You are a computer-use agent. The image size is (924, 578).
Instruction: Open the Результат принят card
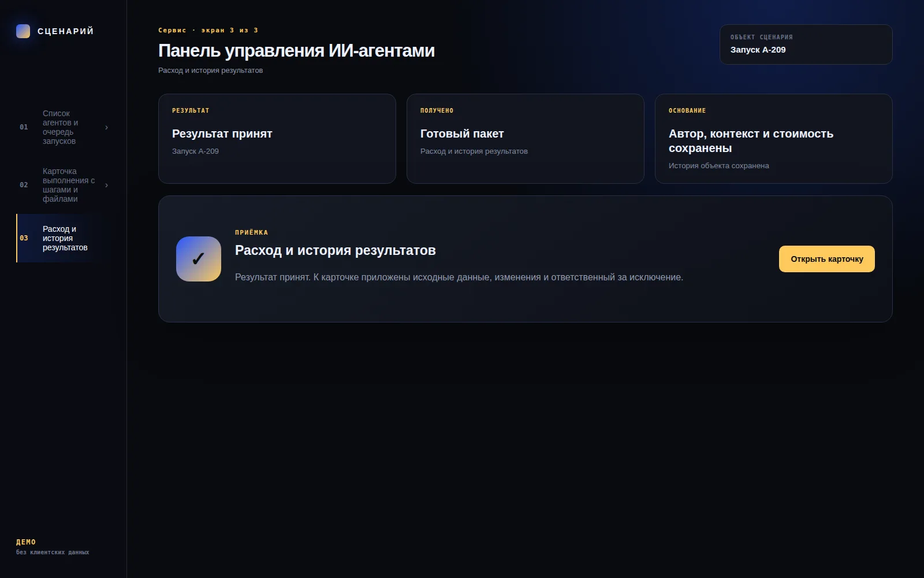tap(277, 139)
